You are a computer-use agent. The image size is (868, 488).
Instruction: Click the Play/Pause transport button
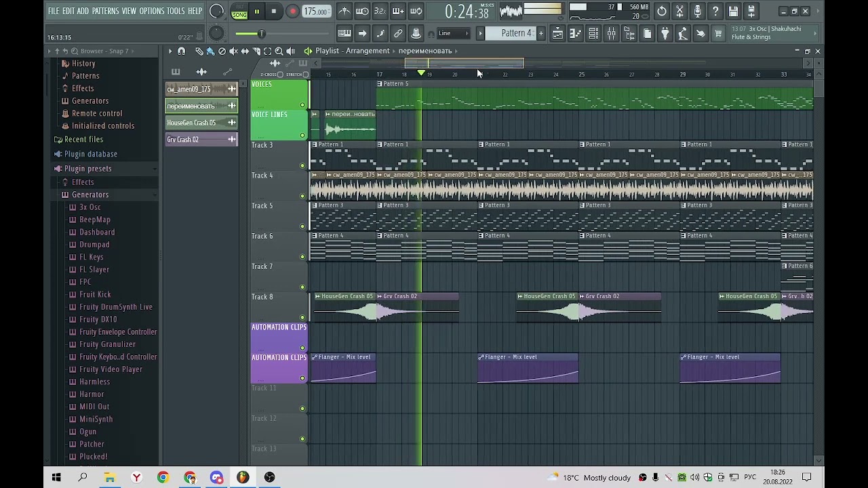click(257, 11)
